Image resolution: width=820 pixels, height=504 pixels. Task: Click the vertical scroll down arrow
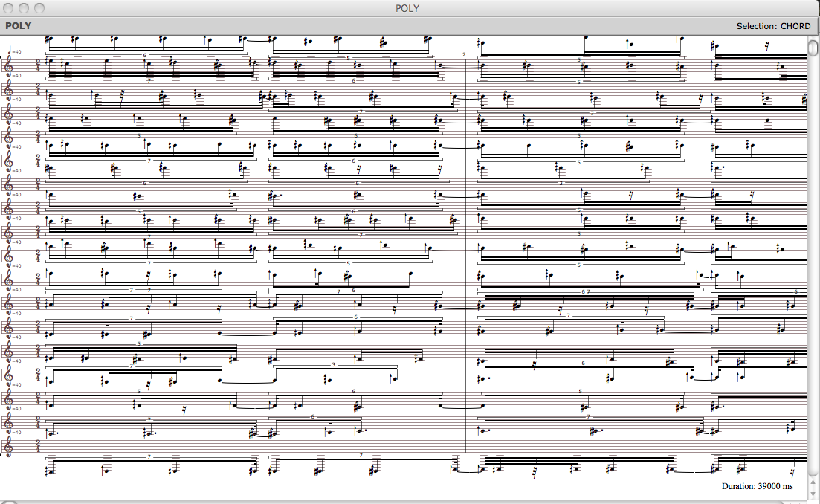[813, 491]
